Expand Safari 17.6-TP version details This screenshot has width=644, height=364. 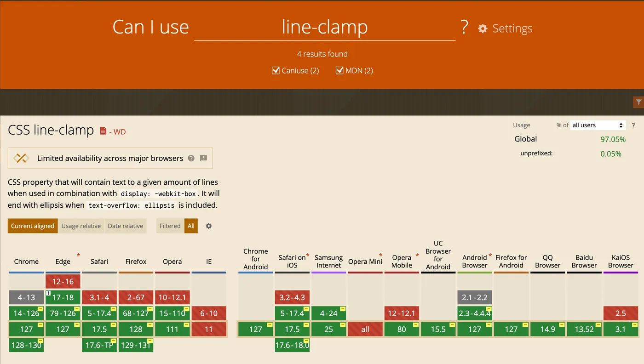(99, 345)
